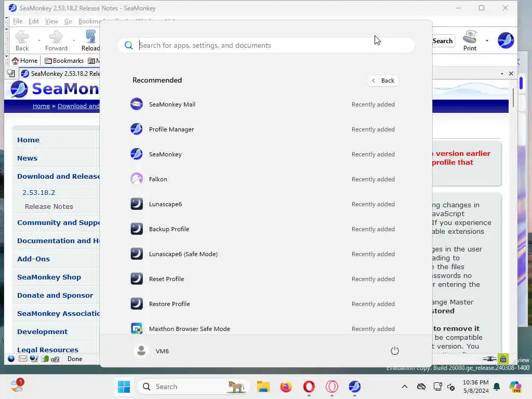The width and height of the screenshot is (532, 399).
Task: Open Lunascape6 from recommended apps
Action: pos(263,204)
